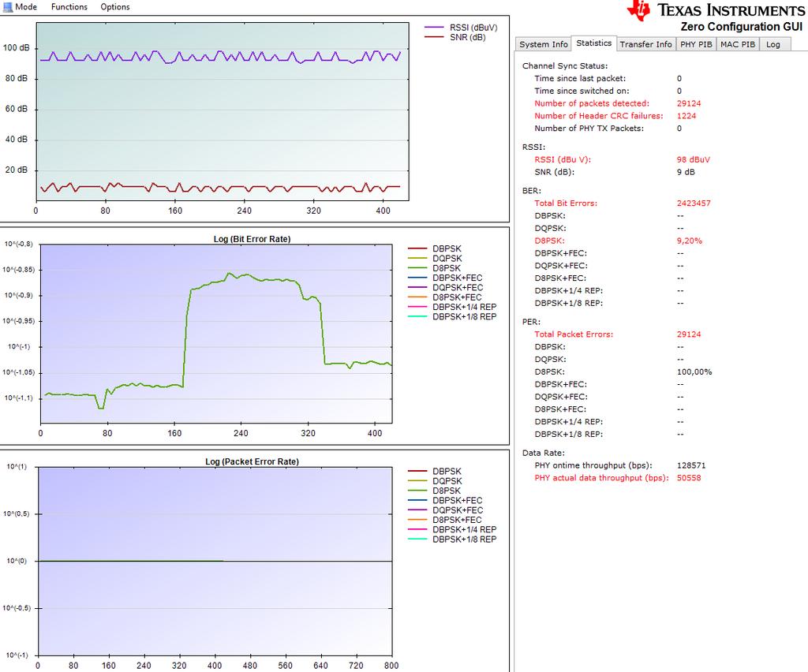Click the "PHY ontime throughput (bps):" label
Screen dimensions: 808x672
593,465
